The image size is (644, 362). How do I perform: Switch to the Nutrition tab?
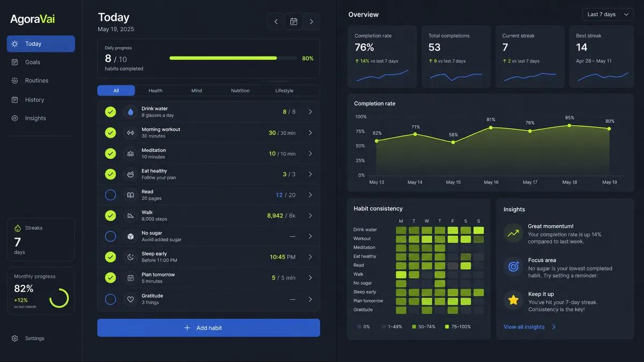click(240, 91)
